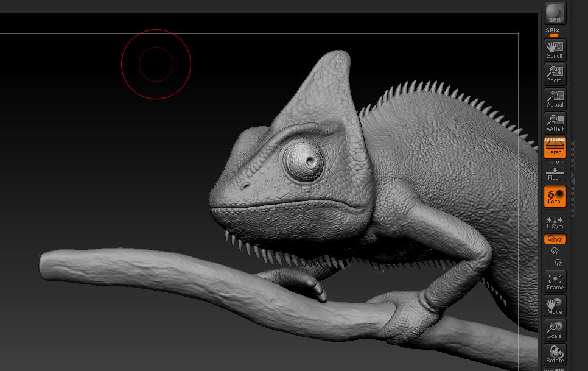Click the chameleon's eye on the canvas
This screenshot has height=371, width=588.
coord(303,161)
